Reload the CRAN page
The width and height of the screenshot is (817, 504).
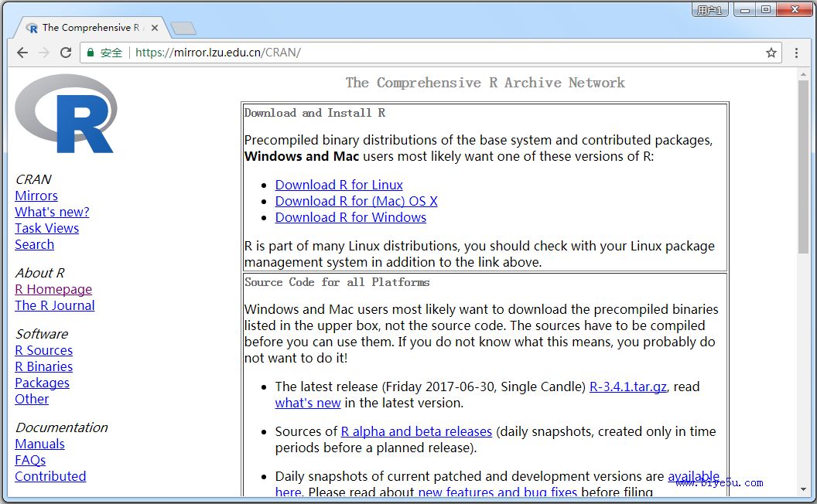(x=66, y=53)
